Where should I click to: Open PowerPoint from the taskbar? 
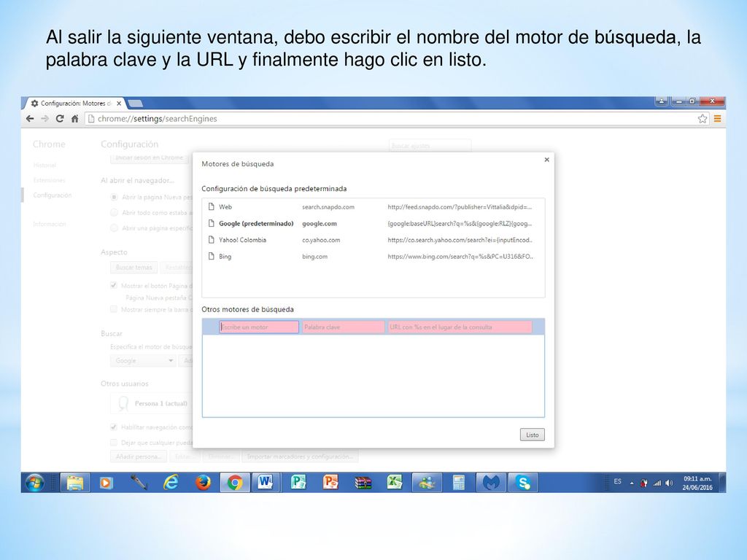(x=330, y=483)
